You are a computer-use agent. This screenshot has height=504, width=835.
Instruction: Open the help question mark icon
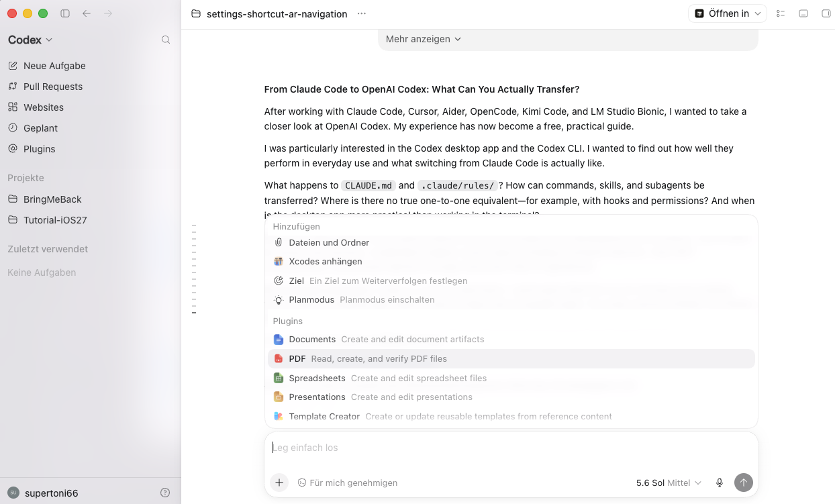[x=165, y=493]
